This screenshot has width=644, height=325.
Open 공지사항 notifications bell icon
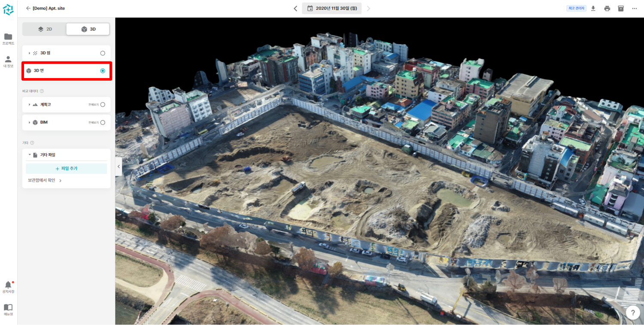8,284
